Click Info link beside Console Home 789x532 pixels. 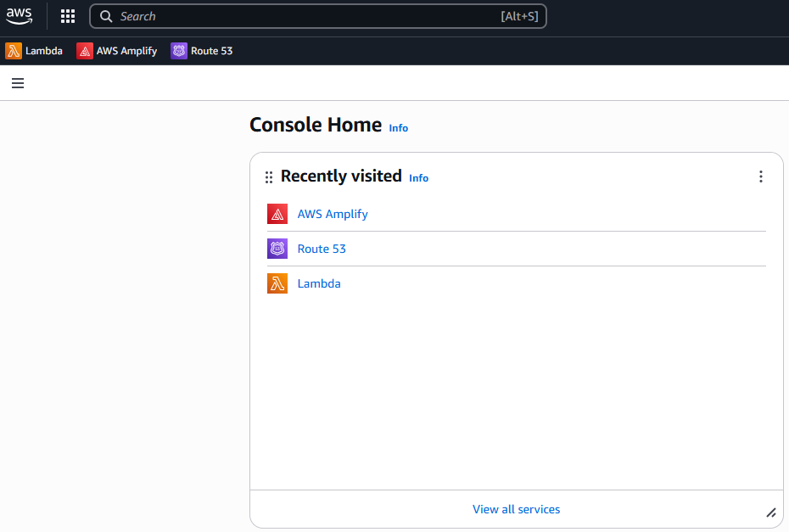pos(399,128)
